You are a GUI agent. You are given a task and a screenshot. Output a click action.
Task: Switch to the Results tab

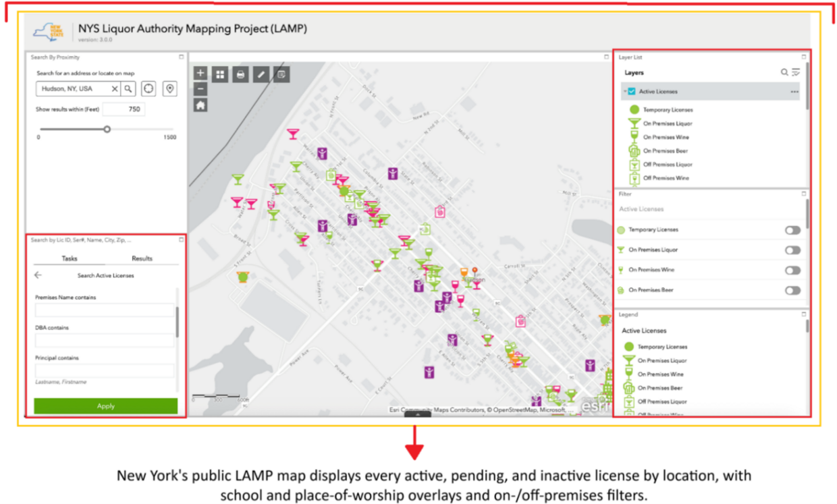(x=142, y=258)
